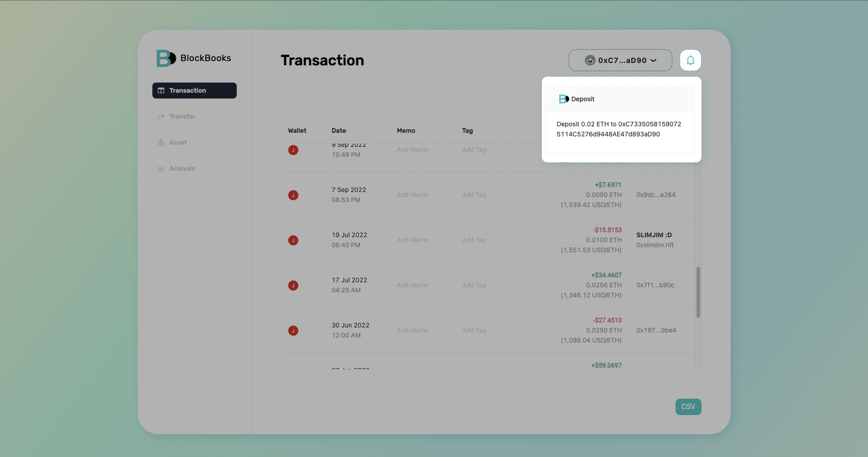Click the Transfer arrow icon in sidebar
This screenshot has height=457, width=868.
coord(161,116)
